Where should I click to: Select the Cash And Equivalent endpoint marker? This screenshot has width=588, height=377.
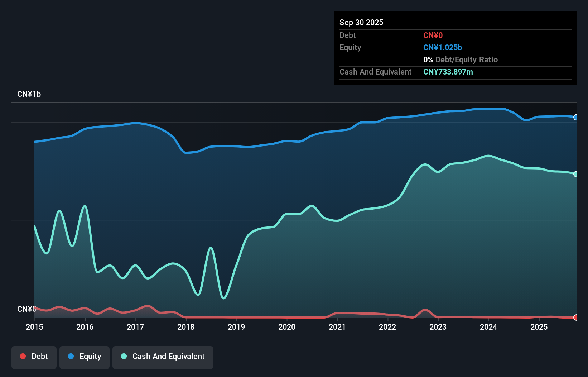[x=575, y=174]
